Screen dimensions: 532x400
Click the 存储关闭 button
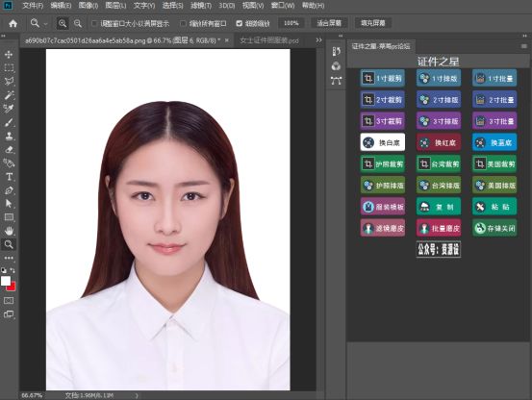(494, 228)
